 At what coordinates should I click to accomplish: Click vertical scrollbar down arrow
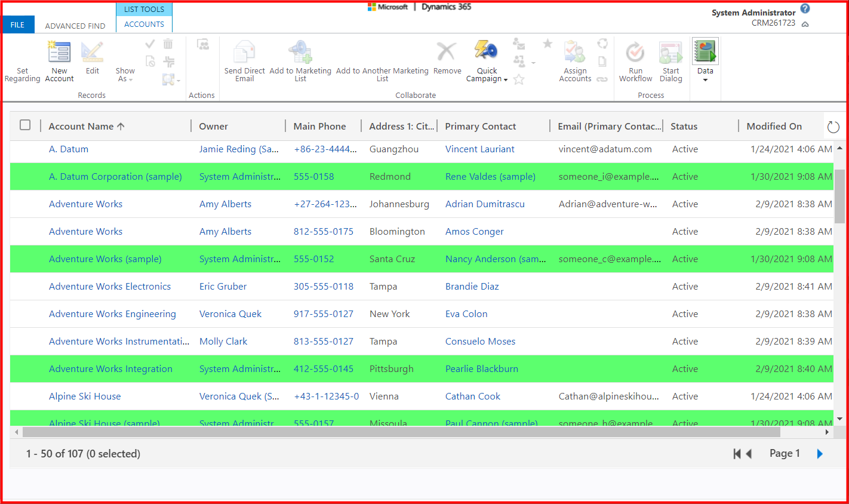coord(839,419)
